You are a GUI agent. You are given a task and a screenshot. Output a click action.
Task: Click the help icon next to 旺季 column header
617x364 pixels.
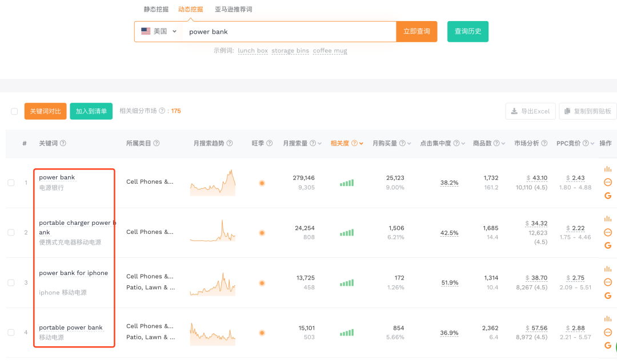pyautogui.click(x=269, y=143)
